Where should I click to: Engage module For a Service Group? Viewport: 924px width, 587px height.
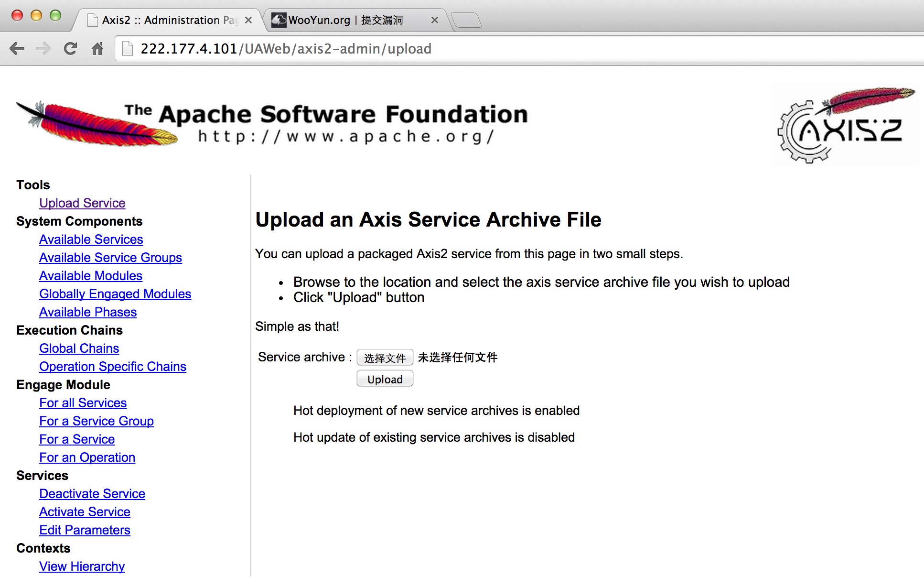click(97, 421)
